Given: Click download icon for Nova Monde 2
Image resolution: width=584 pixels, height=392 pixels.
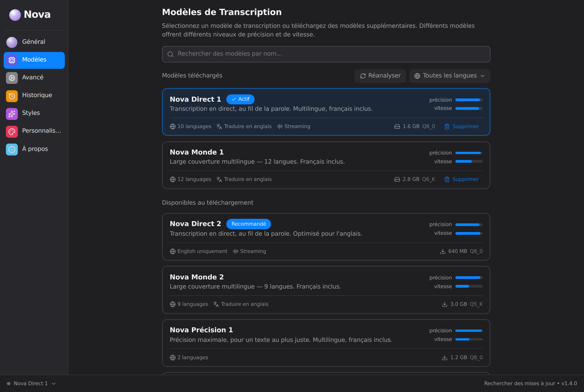Looking at the screenshot, I should [x=445, y=304].
